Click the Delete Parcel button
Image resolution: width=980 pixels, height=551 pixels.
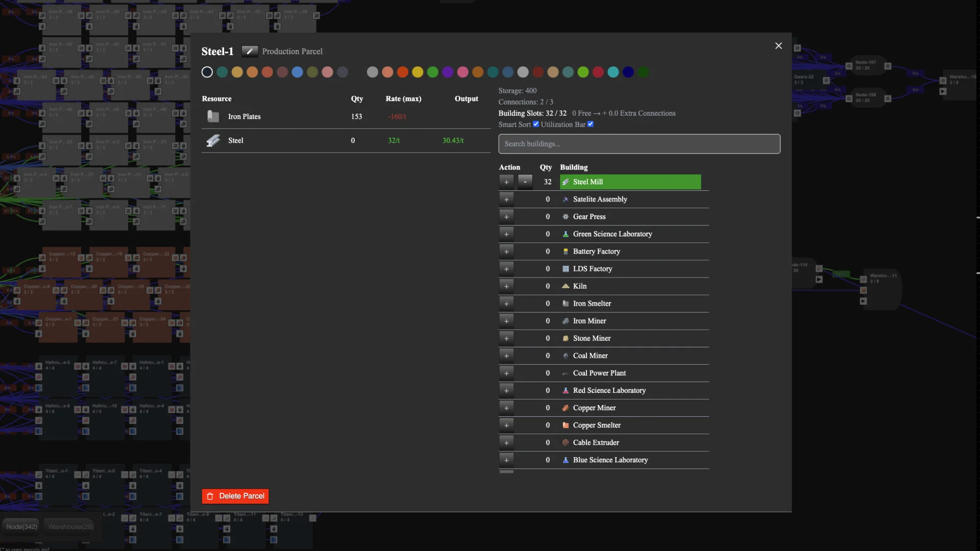(235, 495)
